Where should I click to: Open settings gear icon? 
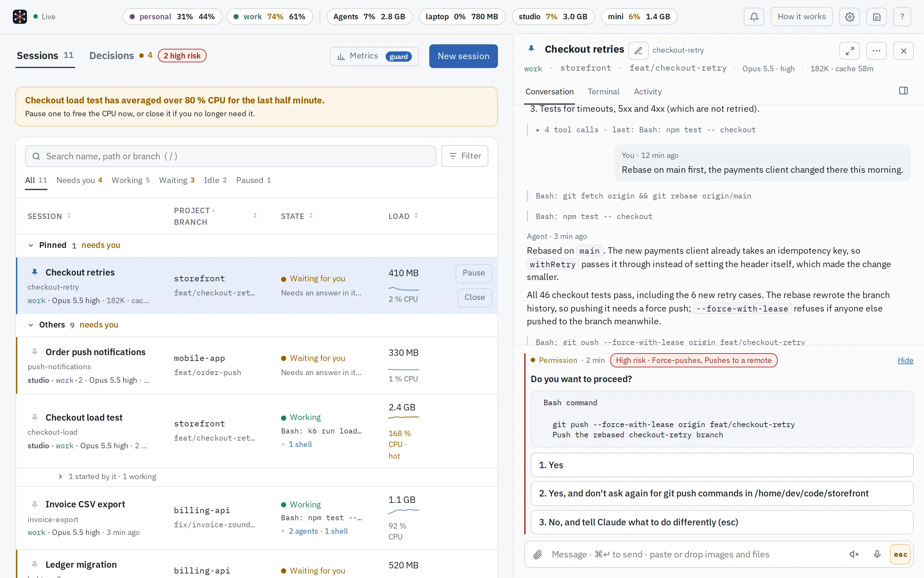850,17
